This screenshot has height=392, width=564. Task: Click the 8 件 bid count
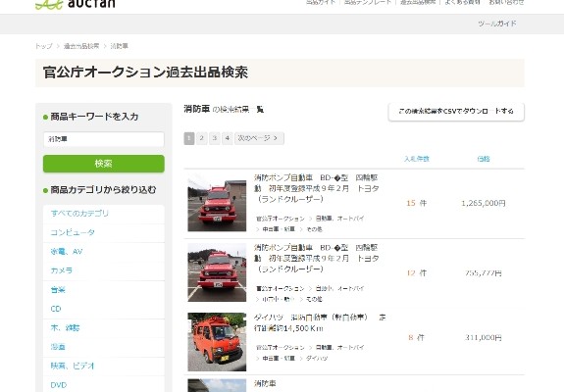[x=417, y=338]
